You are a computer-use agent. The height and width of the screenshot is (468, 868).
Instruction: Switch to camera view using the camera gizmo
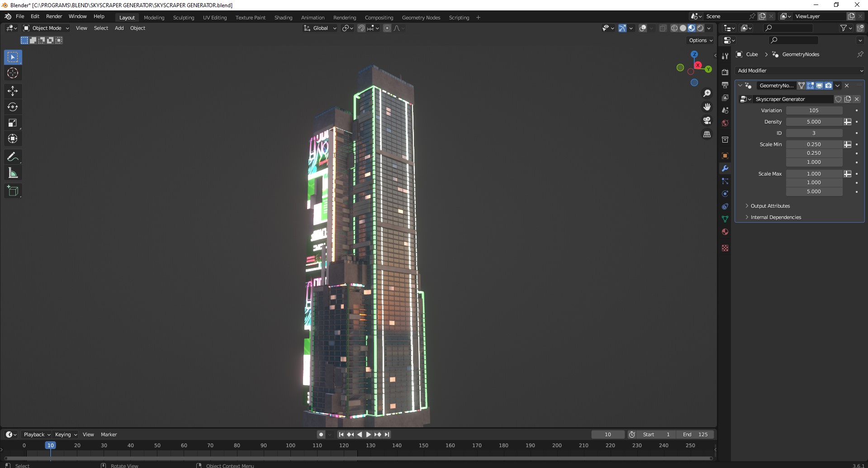click(707, 120)
